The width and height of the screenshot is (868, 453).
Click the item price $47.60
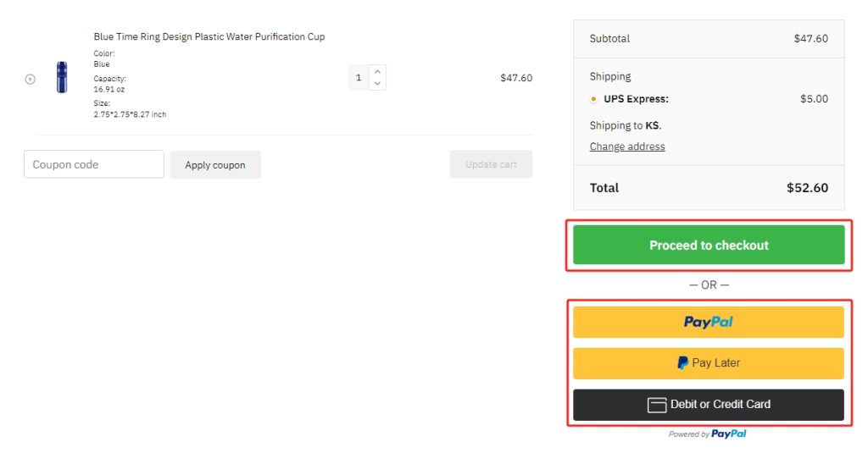coord(516,78)
